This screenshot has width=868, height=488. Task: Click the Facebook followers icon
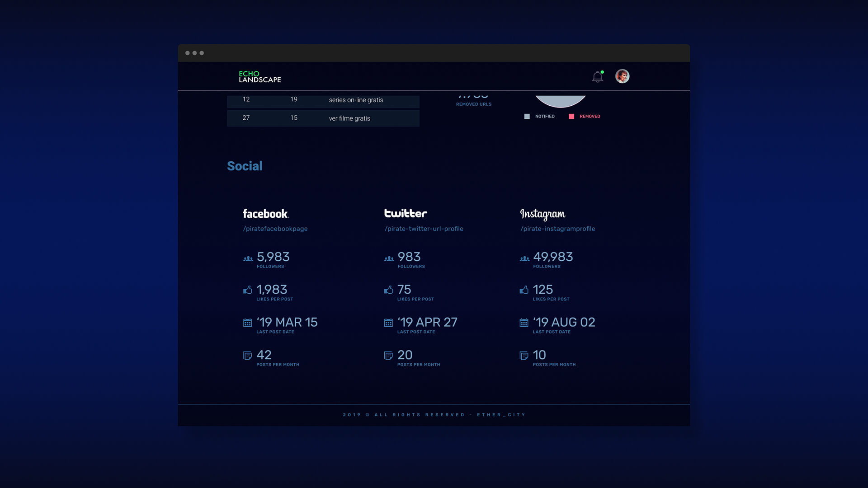248,258
